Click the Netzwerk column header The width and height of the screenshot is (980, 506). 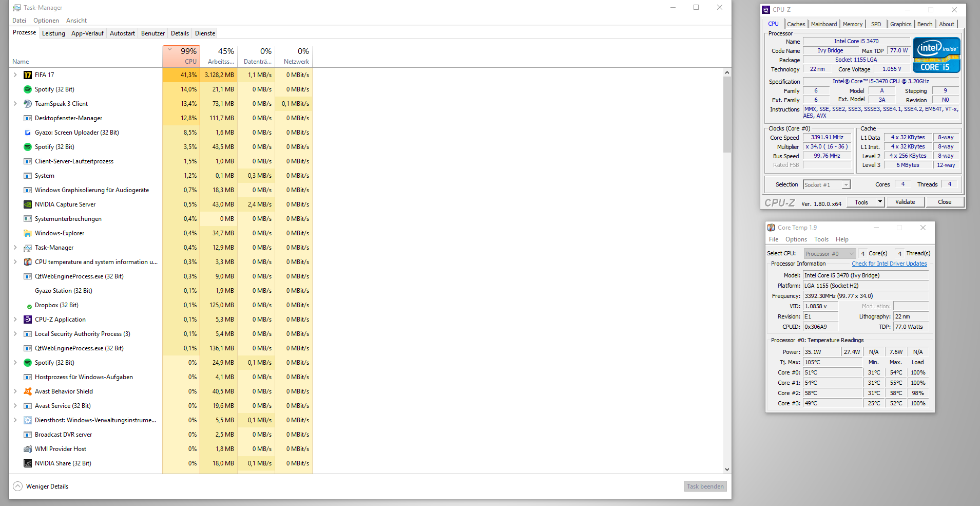294,56
